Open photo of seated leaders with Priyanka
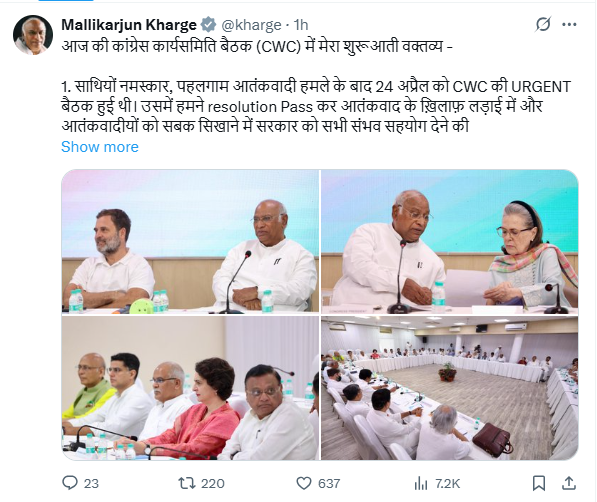The image size is (597, 502). tap(190, 388)
